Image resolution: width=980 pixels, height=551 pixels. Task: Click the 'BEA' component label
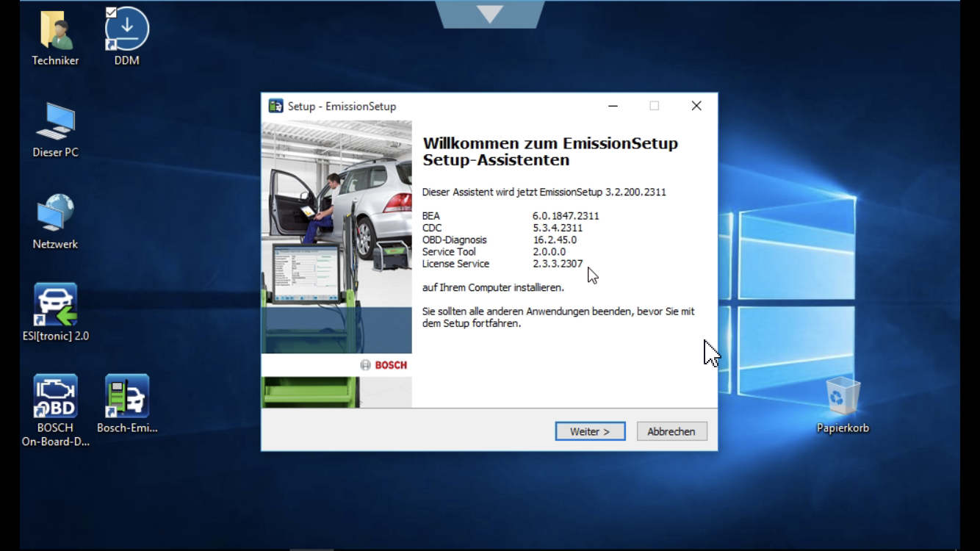(431, 216)
